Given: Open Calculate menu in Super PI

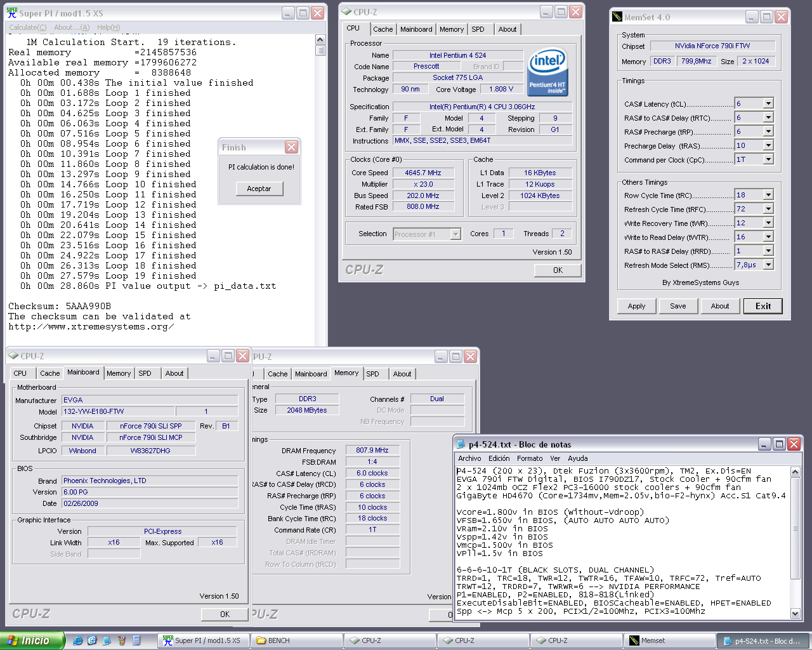Looking at the screenshot, I should click(27, 27).
